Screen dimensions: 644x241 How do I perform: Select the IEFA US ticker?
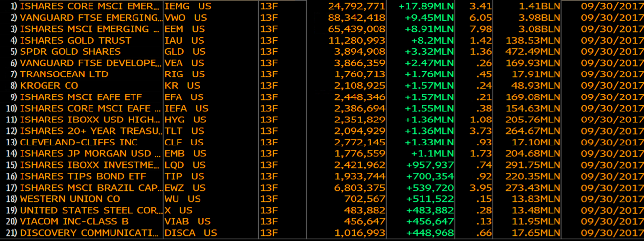(186, 108)
